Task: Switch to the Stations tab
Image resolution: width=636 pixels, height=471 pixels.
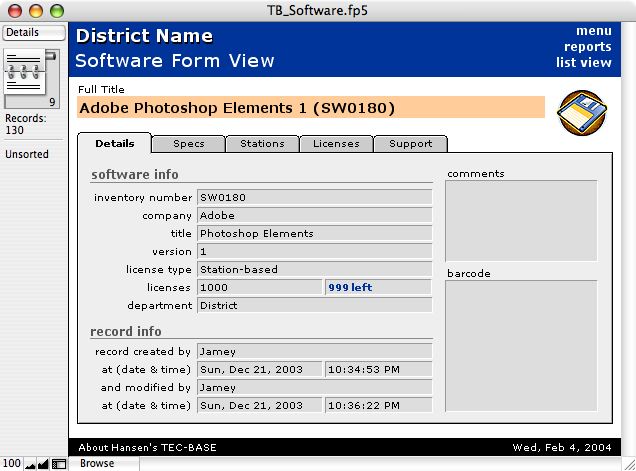Action: 262,144
